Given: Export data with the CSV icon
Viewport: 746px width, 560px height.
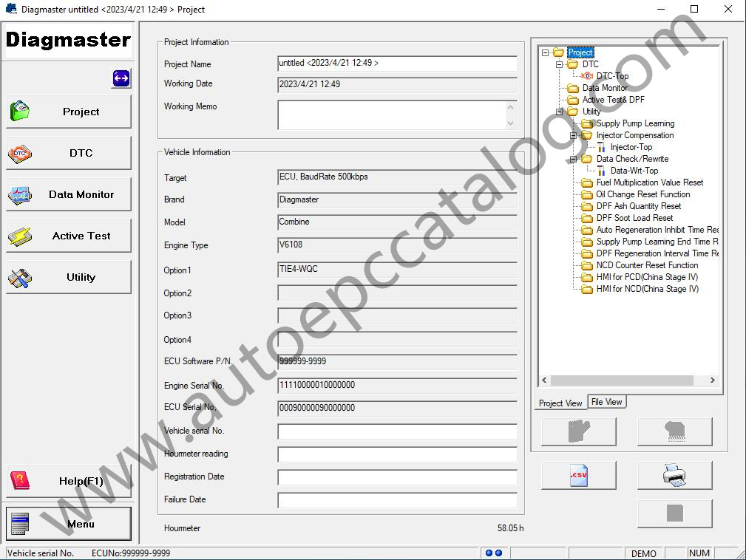Looking at the screenshot, I should 578,475.
